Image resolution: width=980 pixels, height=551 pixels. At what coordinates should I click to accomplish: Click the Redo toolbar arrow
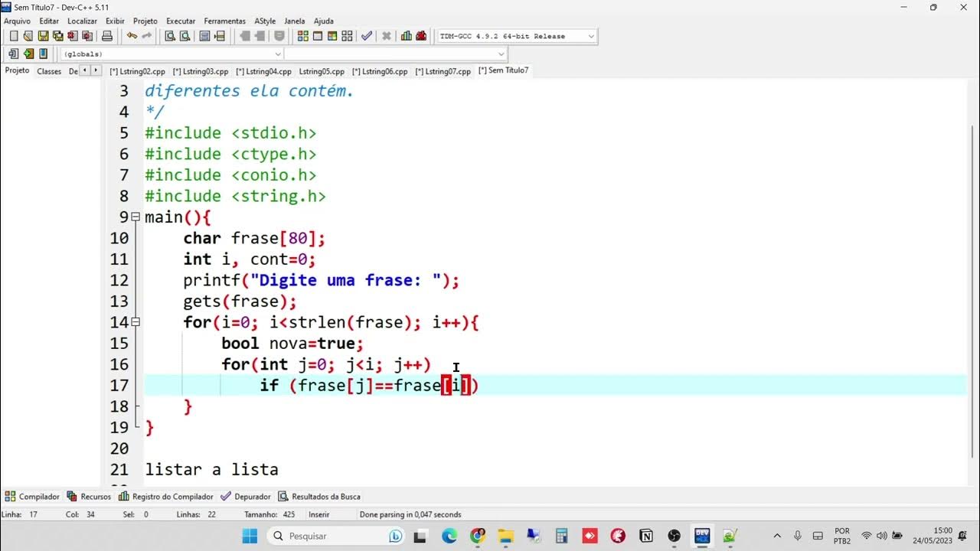pyautogui.click(x=146, y=36)
